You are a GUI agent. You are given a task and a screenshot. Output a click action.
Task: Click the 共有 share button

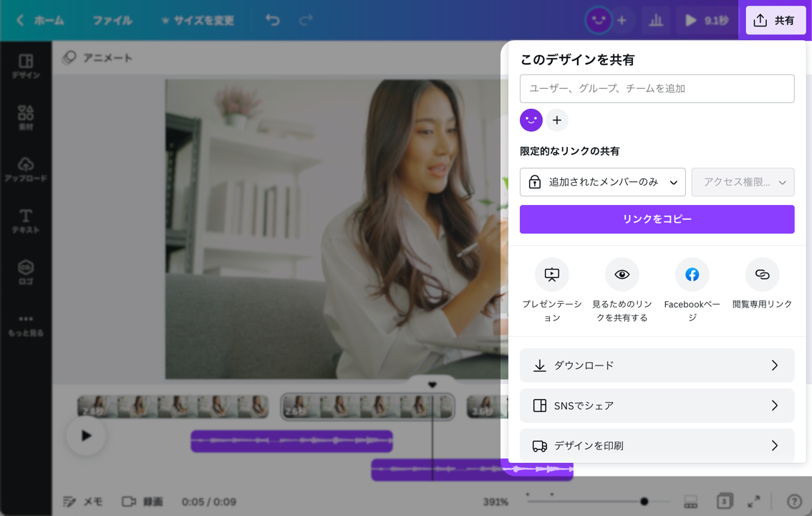[x=775, y=20]
